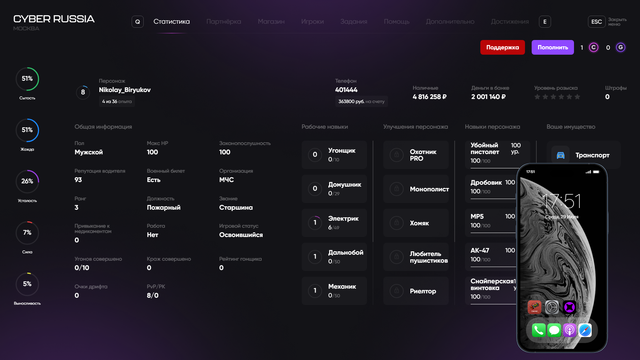Click the character name Nikolay_Biryukov
Image resolution: width=640 pixels, height=360 pixels.
coord(125,90)
